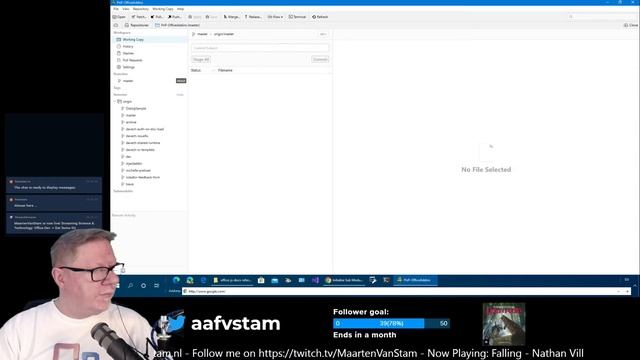Open the Help menu
The image size is (640, 360).
coord(180,9)
